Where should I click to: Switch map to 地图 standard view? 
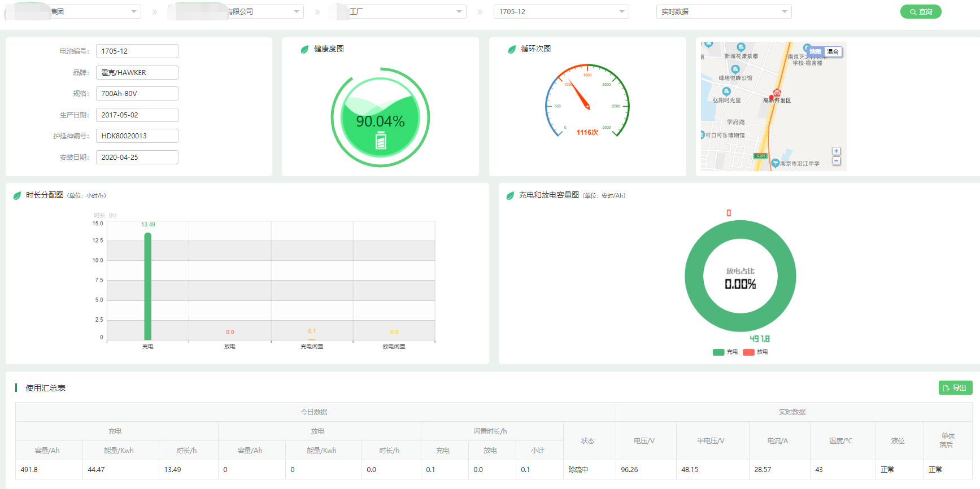click(x=815, y=52)
